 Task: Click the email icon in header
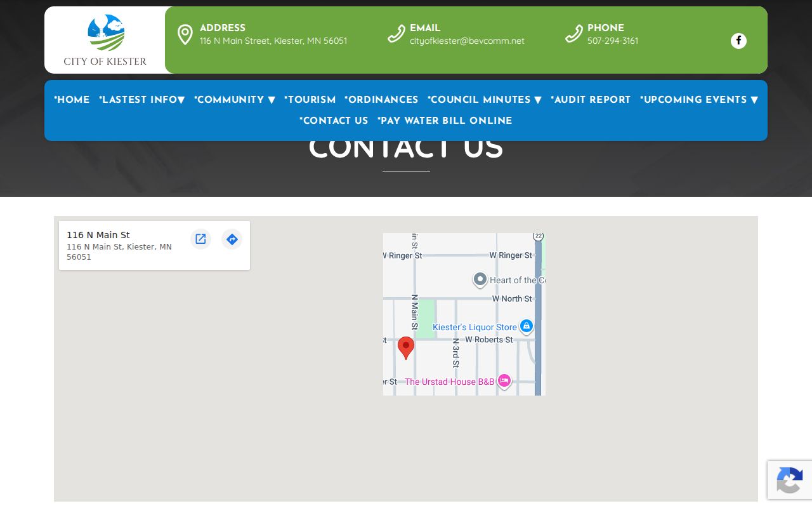click(x=396, y=34)
